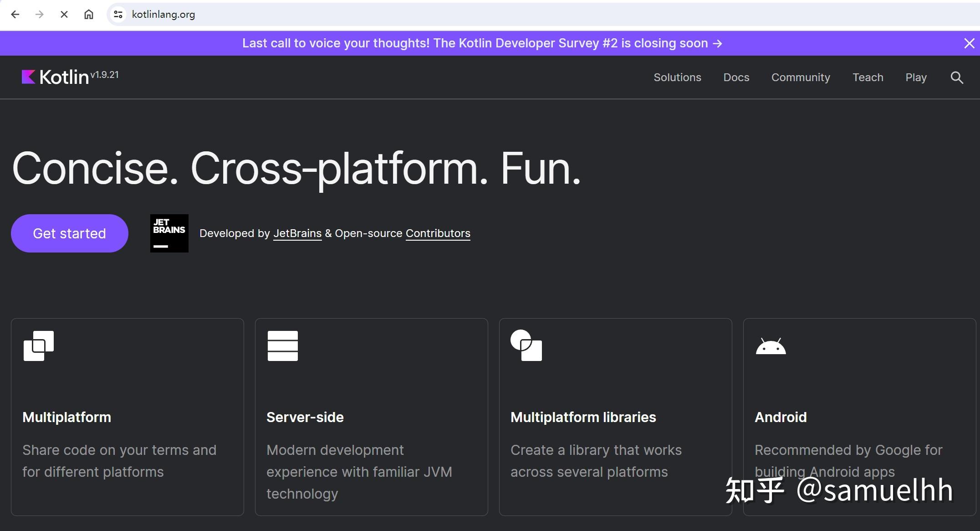Open the Docs navigation item
The image size is (980, 531).
click(x=736, y=77)
